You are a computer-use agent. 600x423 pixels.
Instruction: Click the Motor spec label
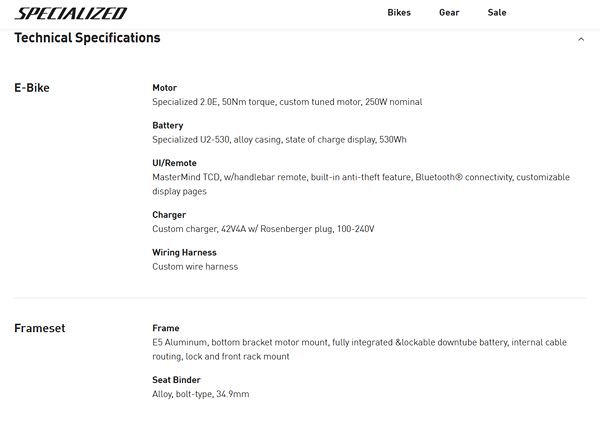[x=164, y=88]
